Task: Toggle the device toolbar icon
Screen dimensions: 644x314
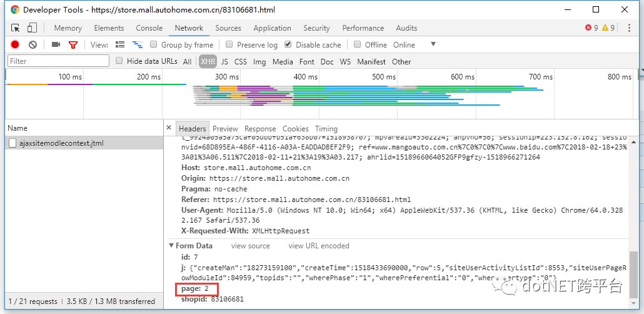Action: (x=32, y=28)
